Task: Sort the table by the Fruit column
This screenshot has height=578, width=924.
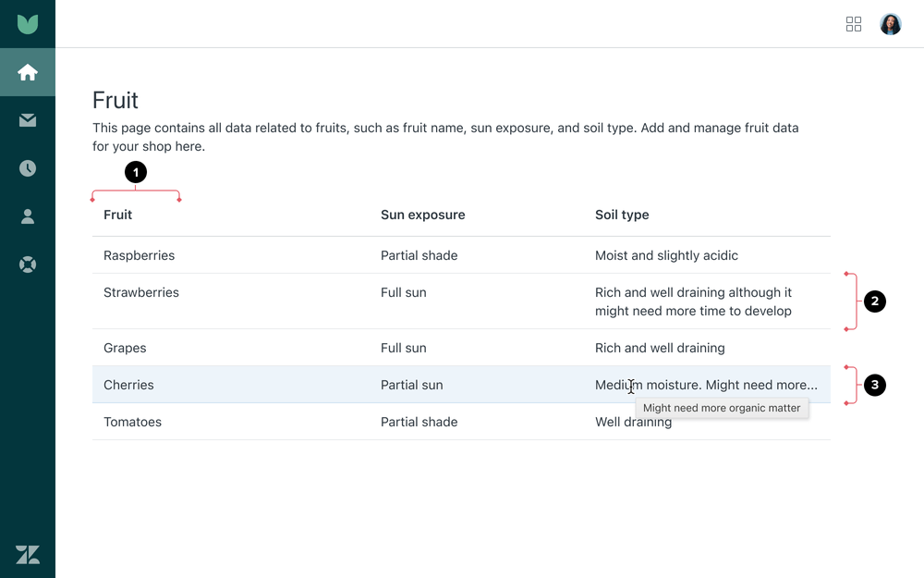Action: (117, 215)
